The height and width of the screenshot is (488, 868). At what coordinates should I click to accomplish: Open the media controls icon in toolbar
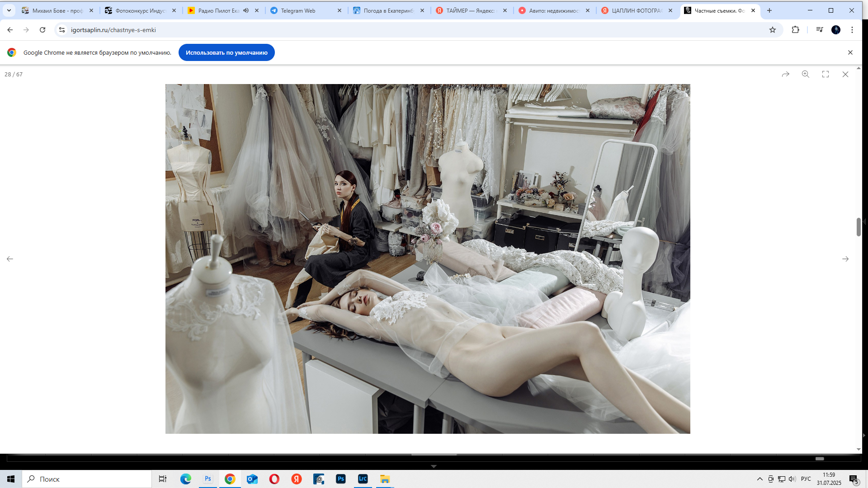click(820, 30)
